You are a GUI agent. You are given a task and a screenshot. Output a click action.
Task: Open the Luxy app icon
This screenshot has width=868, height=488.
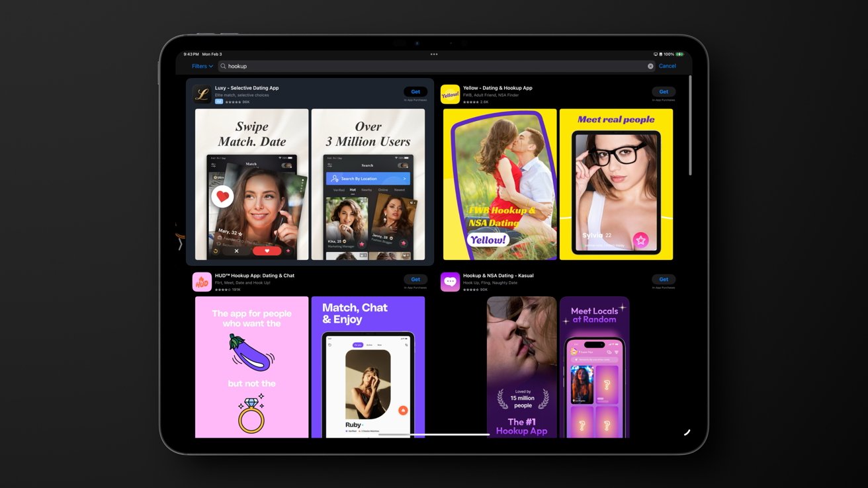(202, 95)
